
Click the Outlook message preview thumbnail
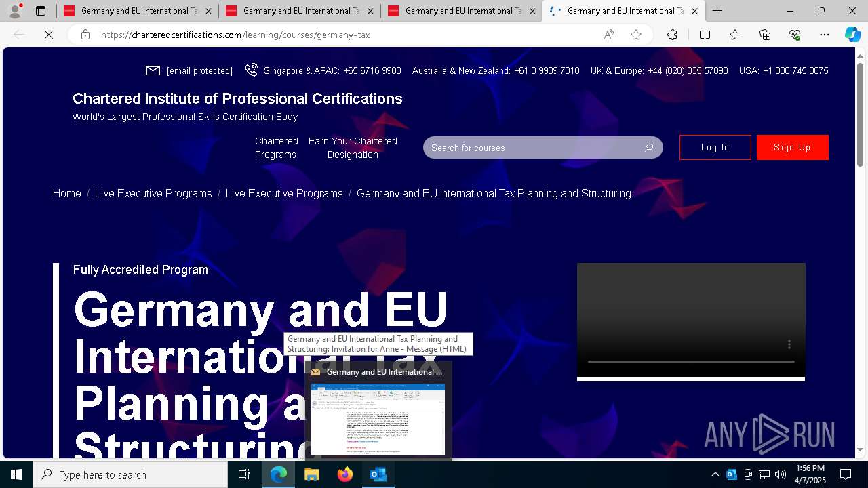click(378, 419)
